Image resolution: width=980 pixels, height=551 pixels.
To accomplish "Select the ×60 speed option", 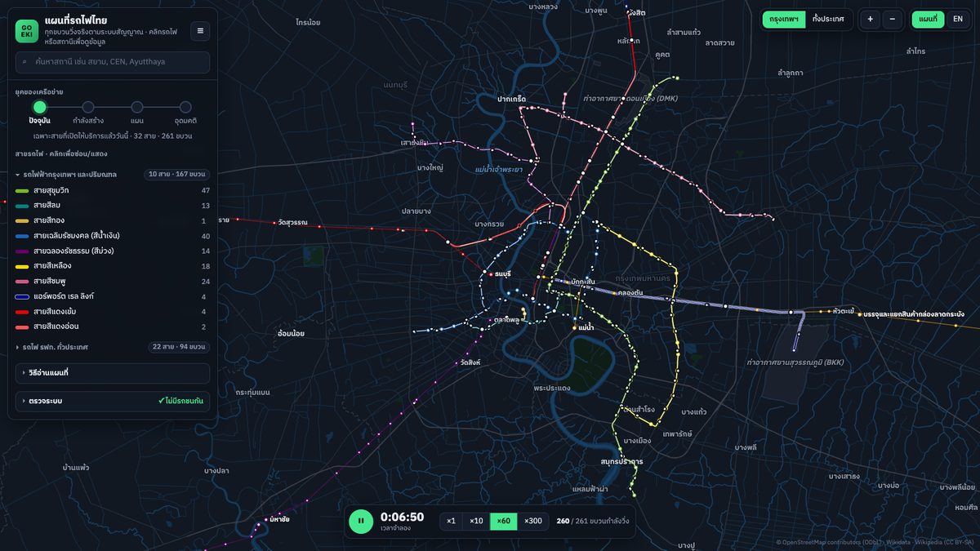I will [503, 521].
